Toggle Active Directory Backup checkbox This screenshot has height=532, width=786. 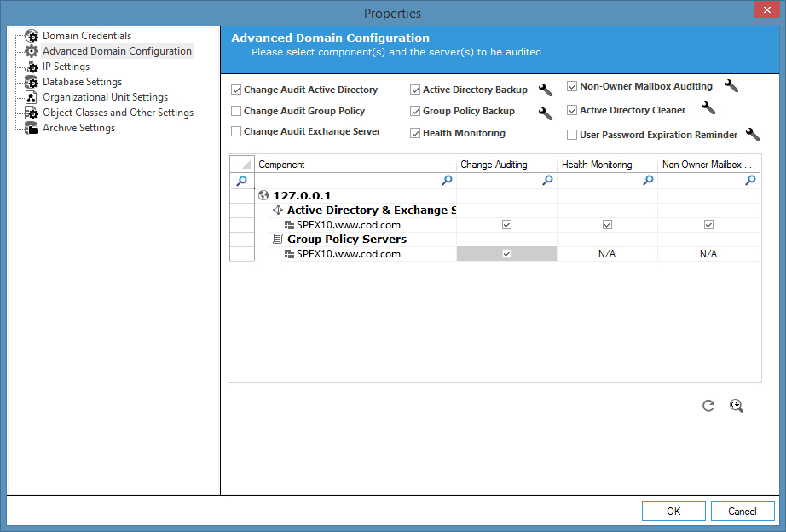click(415, 90)
